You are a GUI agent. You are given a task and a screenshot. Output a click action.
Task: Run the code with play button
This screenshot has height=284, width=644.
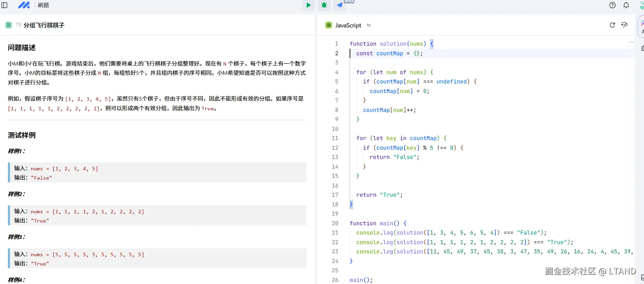click(x=308, y=5)
